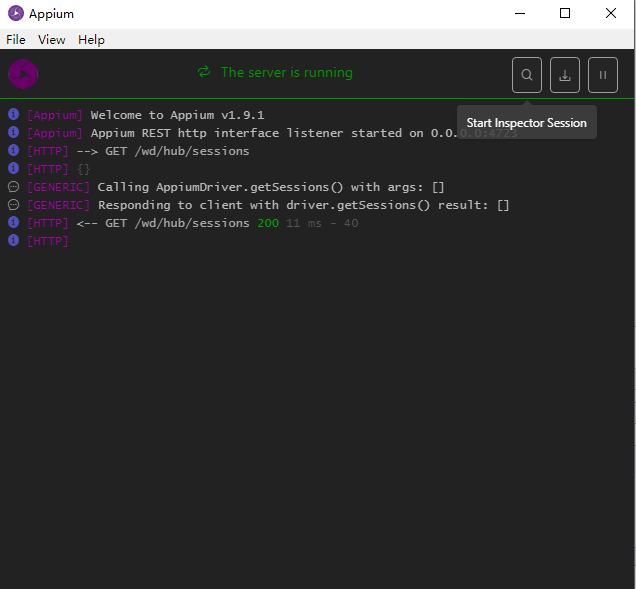Screen dimensions: 636x589
Task: Open the Help menu
Action: (91, 40)
